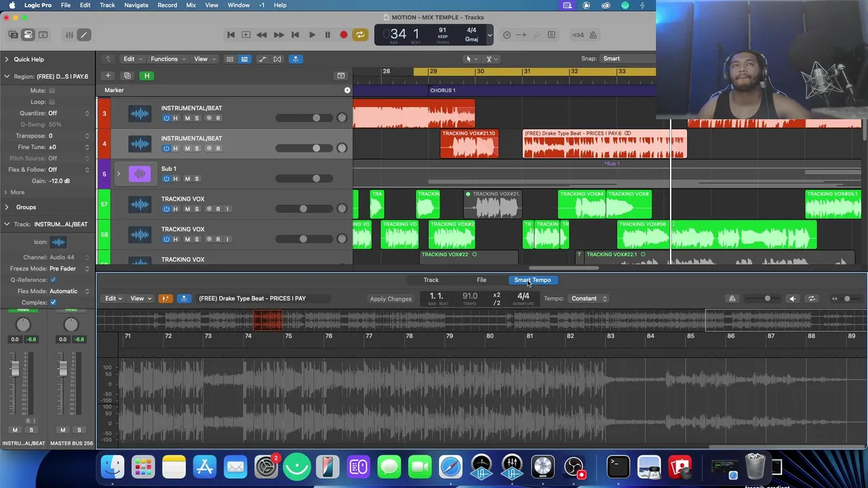This screenshot has height=488, width=868.
Task: Click the Fast Forward transport button
Action: (278, 35)
